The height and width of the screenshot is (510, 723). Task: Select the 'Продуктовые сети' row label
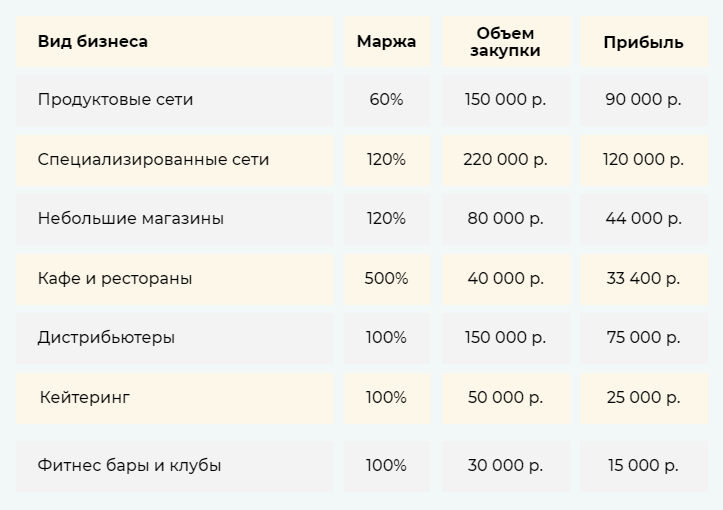115,100
